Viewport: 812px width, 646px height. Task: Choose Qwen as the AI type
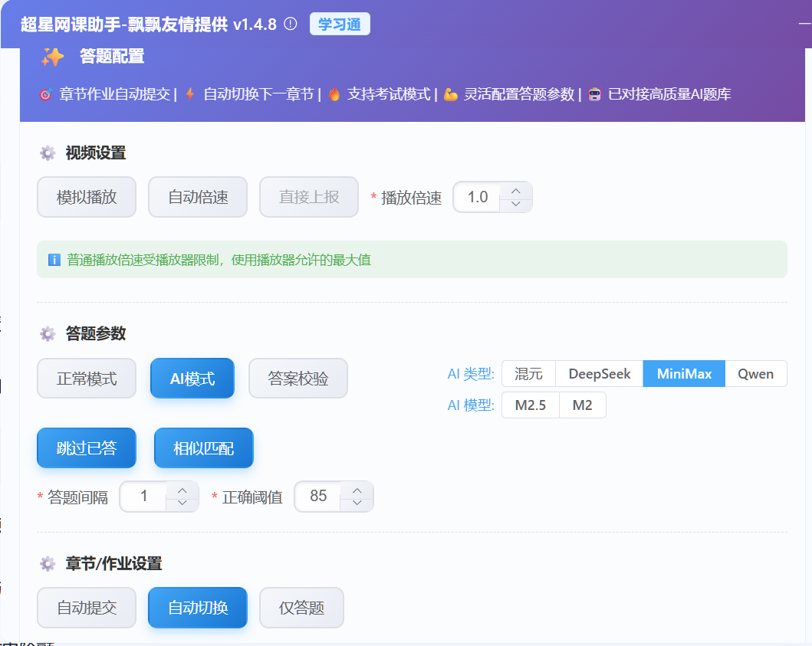coord(756,373)
